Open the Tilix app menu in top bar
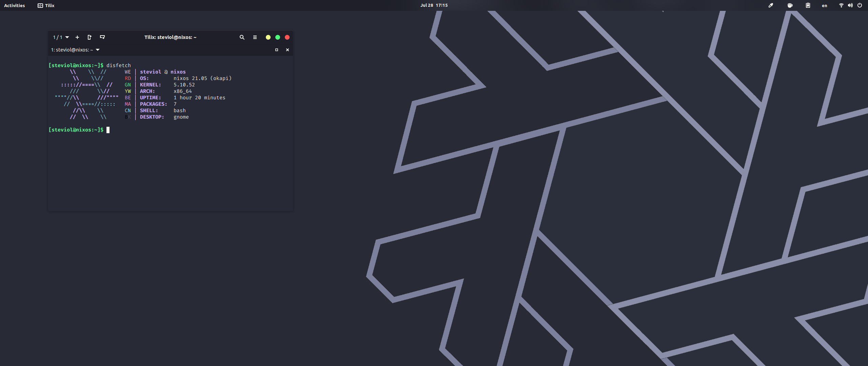The image size is (868, 366). tap(46, 5)
